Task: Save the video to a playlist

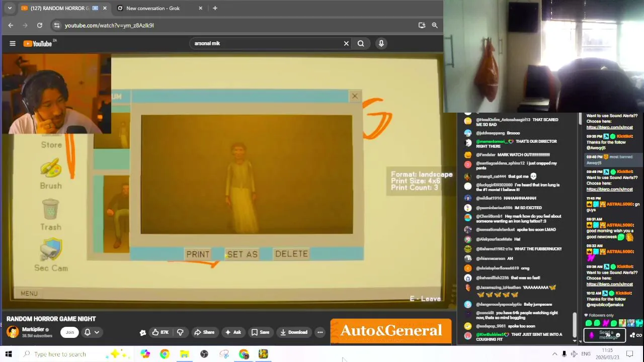Action: coord(261,332)
